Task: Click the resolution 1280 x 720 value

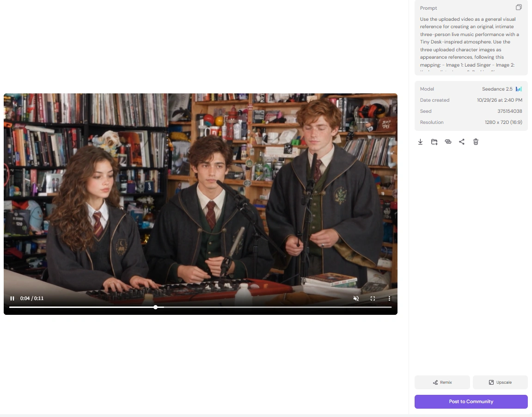Action: coord(503,122)
